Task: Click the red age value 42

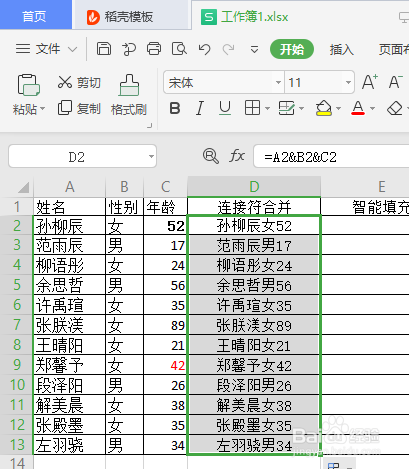Action: click(165, 365)
